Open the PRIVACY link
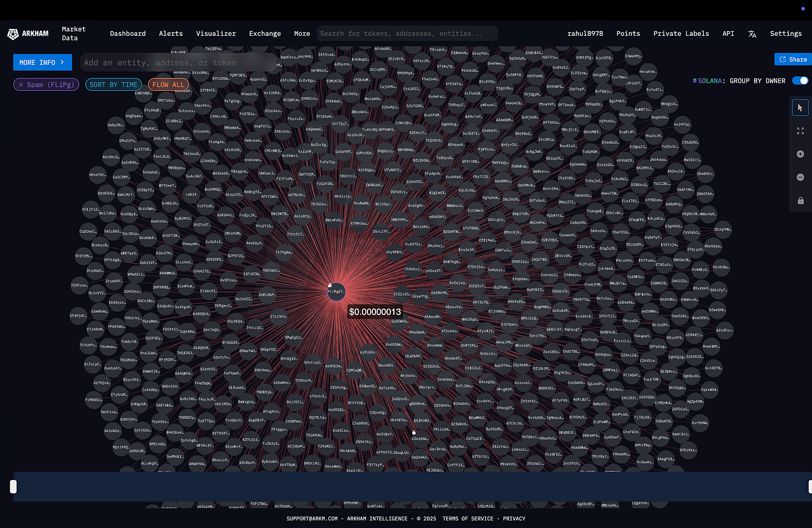Image resolution: width=812 pixels, height=528 pixels. 513,519
